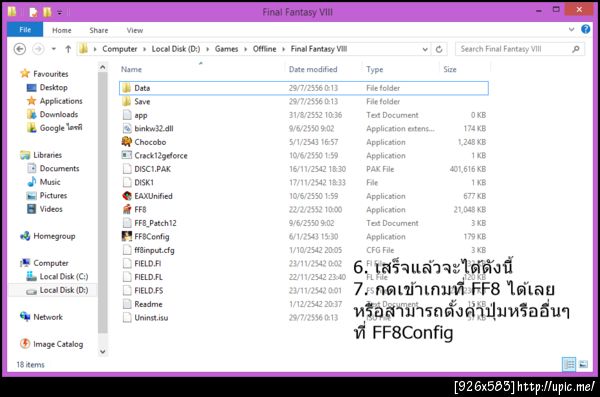The image size is (600, 397).
Task: Sort by the Name column header
Action: (131, 69)
